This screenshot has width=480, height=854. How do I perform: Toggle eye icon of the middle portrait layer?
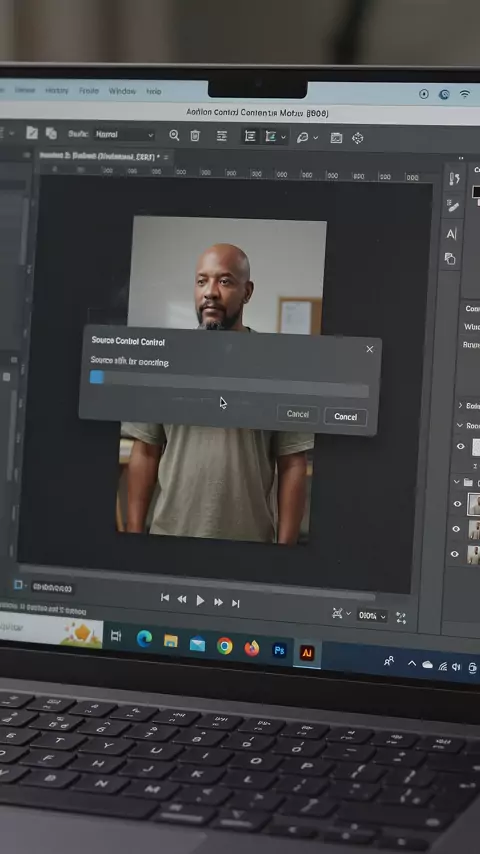point(456,529)
